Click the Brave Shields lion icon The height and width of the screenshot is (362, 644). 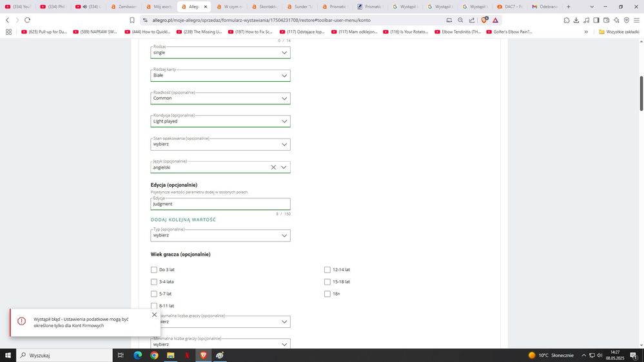pos(485,20)
